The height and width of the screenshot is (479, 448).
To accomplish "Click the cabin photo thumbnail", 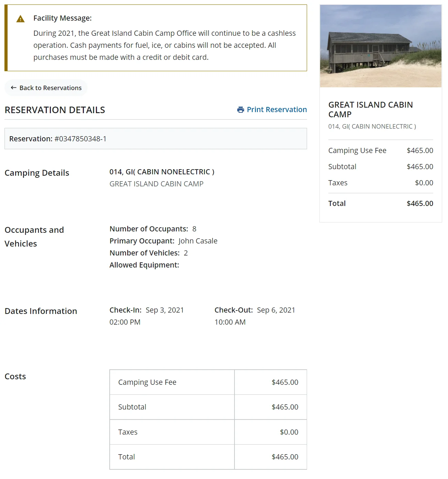I will point(381,46).
